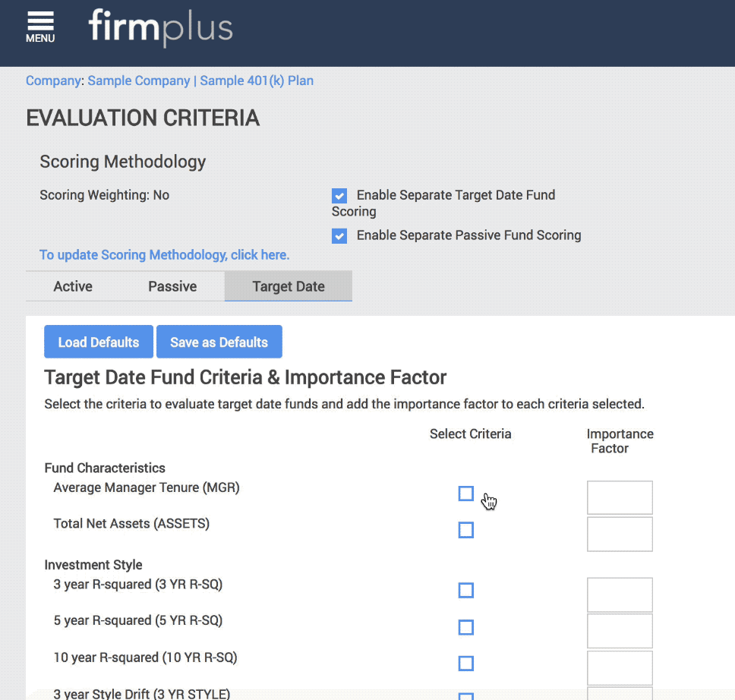Check 5 year R-squared criteria
Image resolution: width=735 pixels, height=700 pixels.
pyautogui.click(x=466, y=627)
